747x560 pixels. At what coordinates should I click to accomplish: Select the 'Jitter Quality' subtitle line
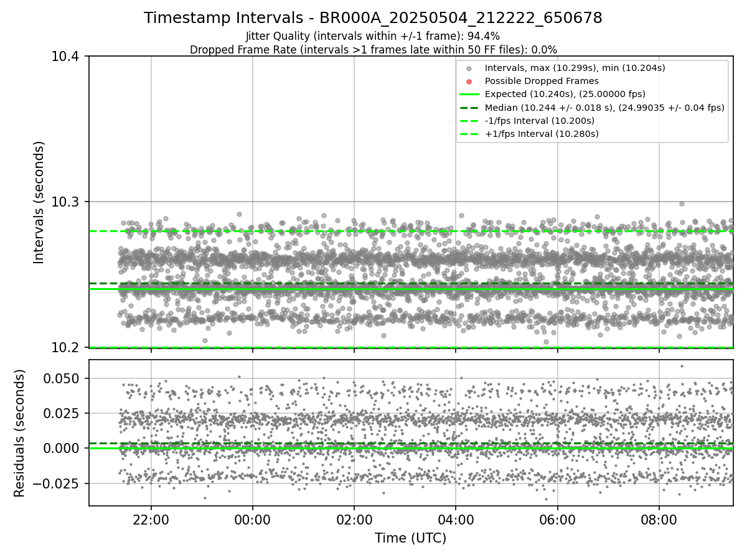[373, 36]
